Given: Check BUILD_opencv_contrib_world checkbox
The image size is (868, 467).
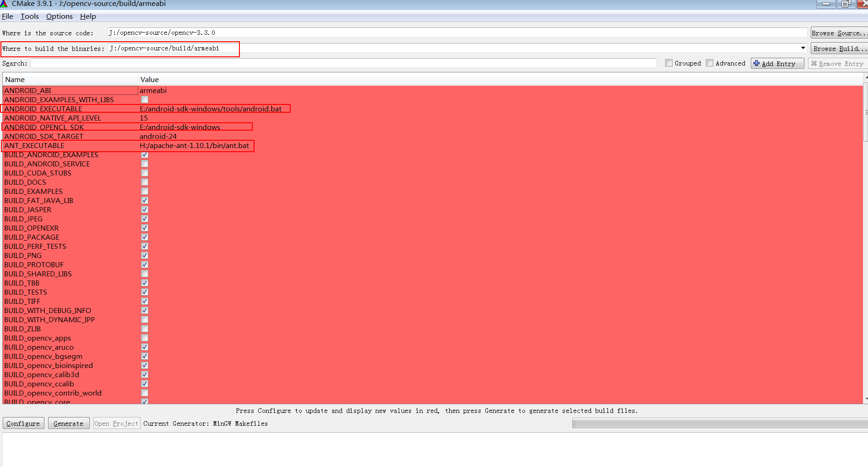Looking at the screenshot, I should pyautogui.click(x=145, y=393).
